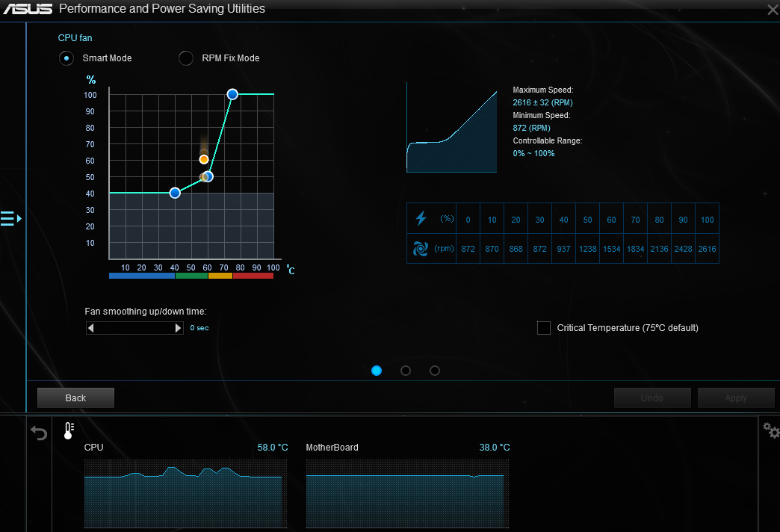Go to second page dot indicator
This screenshot has height=532, width=780.
pyautogui.click(x=406, y=371)
